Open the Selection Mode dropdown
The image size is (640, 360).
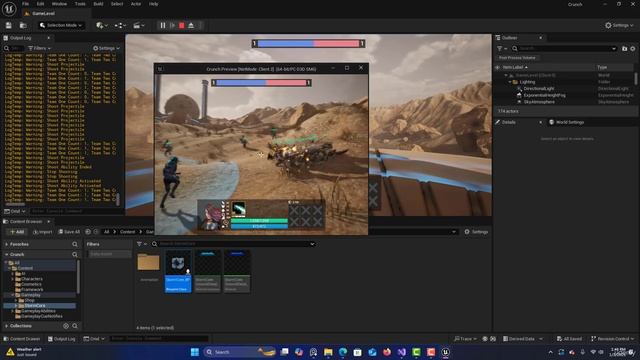[x=61, y=25]
